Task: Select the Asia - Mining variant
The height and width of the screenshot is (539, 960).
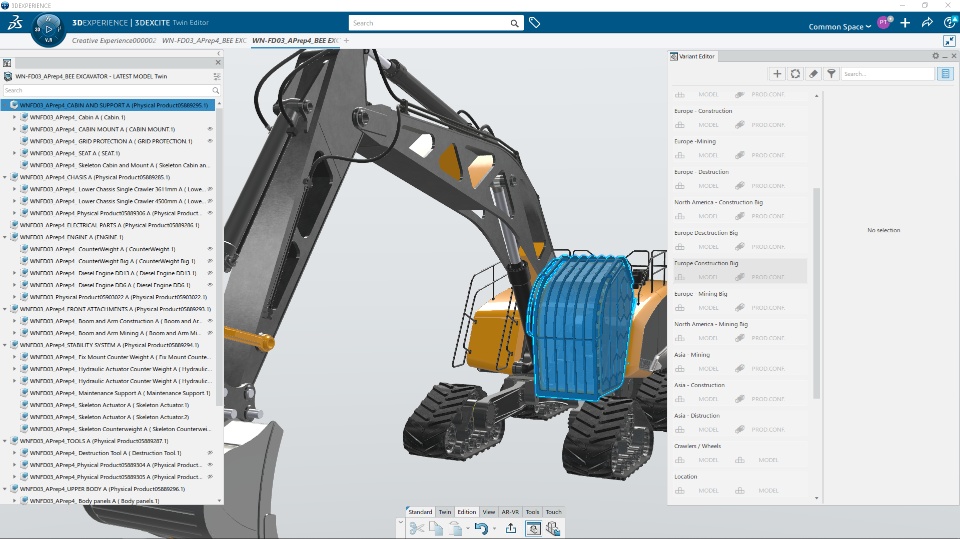Action: pyautogui.click(x=692, y=355)
